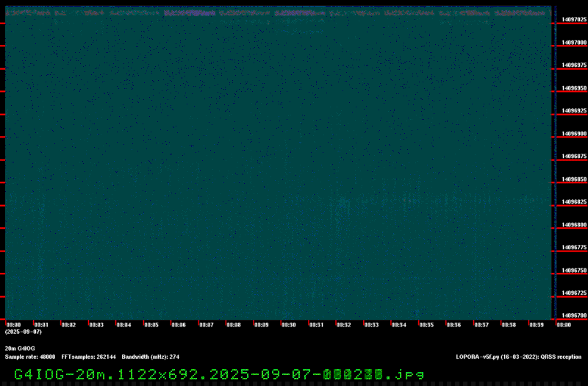588x386 pixels.
Task: Select the time-axis label ending in :36
Action: click(x=453, y=325)
